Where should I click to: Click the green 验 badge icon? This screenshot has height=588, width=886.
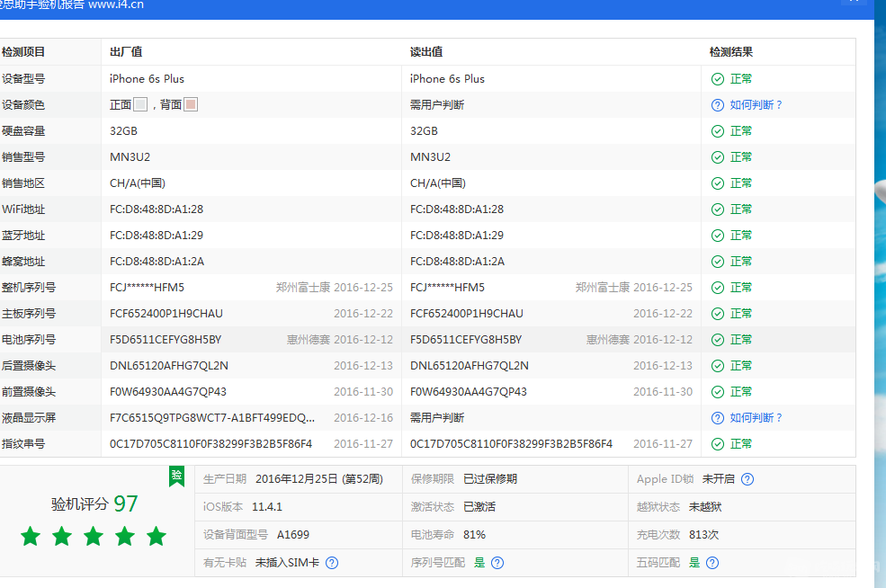click(177, 477)
